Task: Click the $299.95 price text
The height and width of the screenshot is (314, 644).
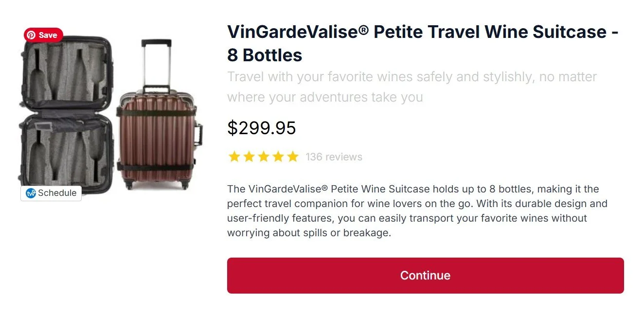Action: (262, 128)
